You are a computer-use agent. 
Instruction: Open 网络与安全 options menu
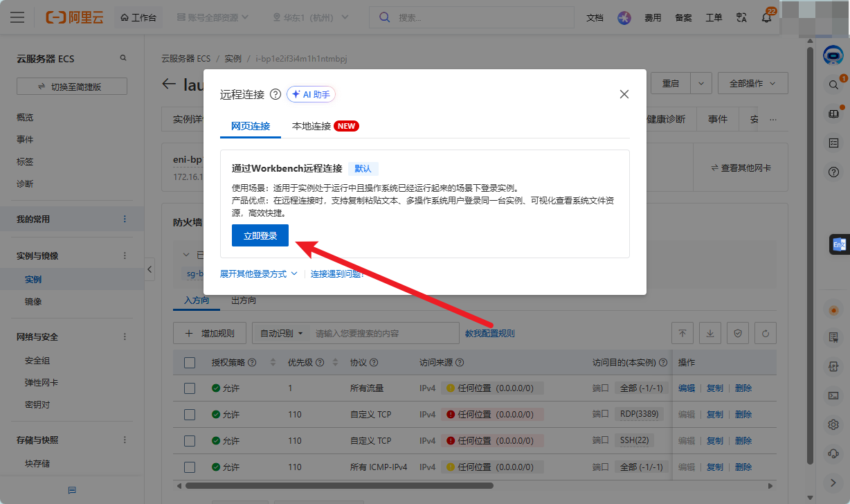(125, 336)
